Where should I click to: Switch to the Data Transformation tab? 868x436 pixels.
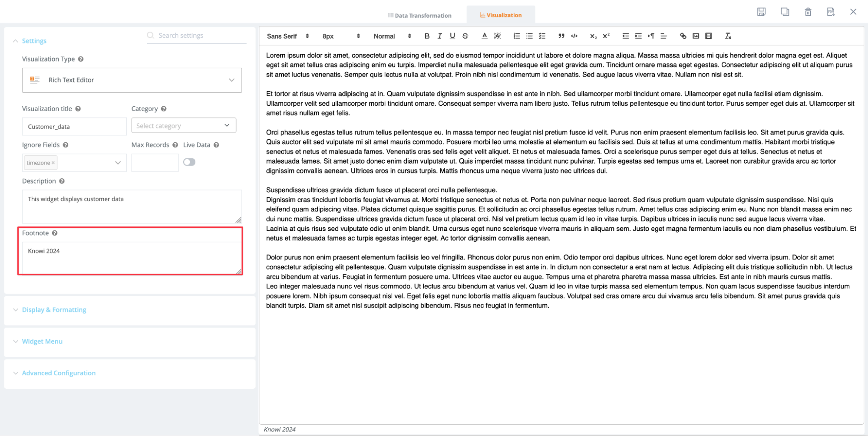419,15
